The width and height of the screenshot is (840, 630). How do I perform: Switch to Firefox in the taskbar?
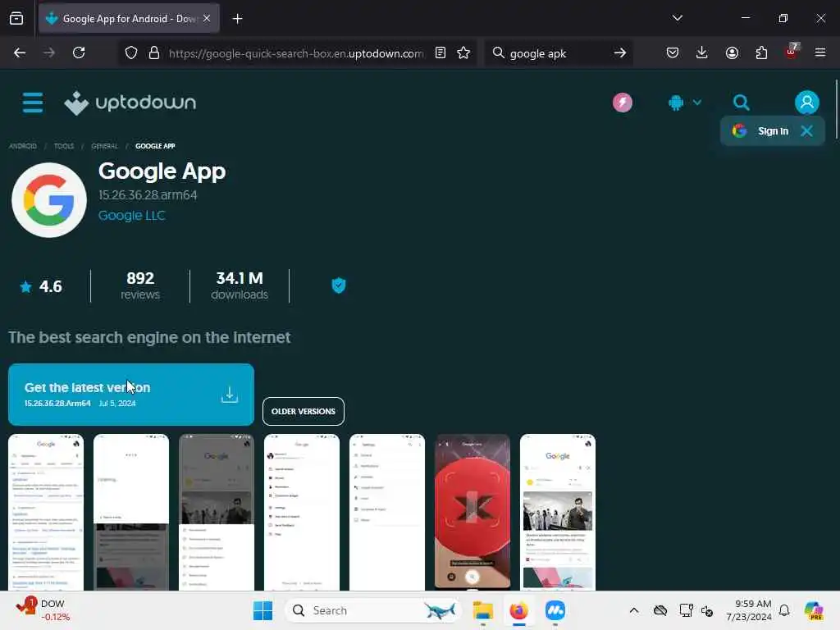tap(518, 610)
